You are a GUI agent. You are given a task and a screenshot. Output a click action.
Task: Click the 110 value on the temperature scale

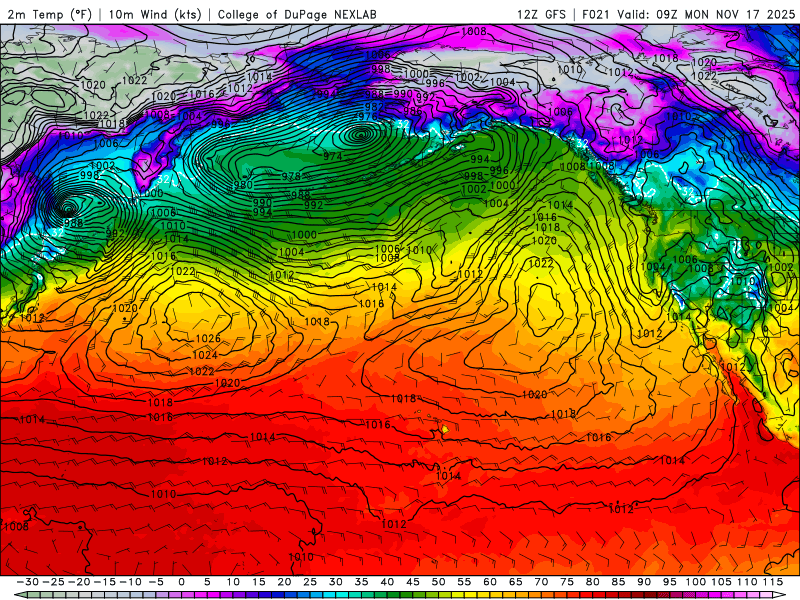point(747,582)
